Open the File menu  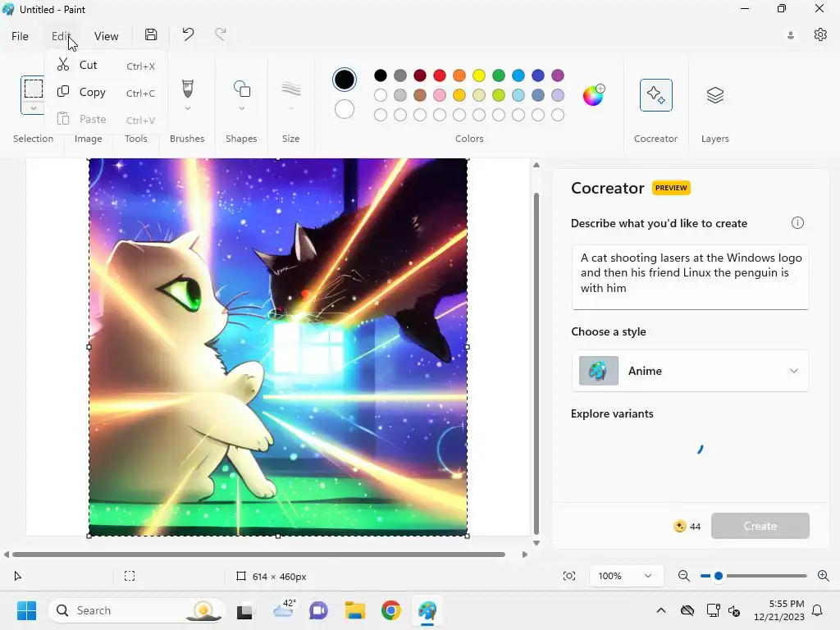20,36
